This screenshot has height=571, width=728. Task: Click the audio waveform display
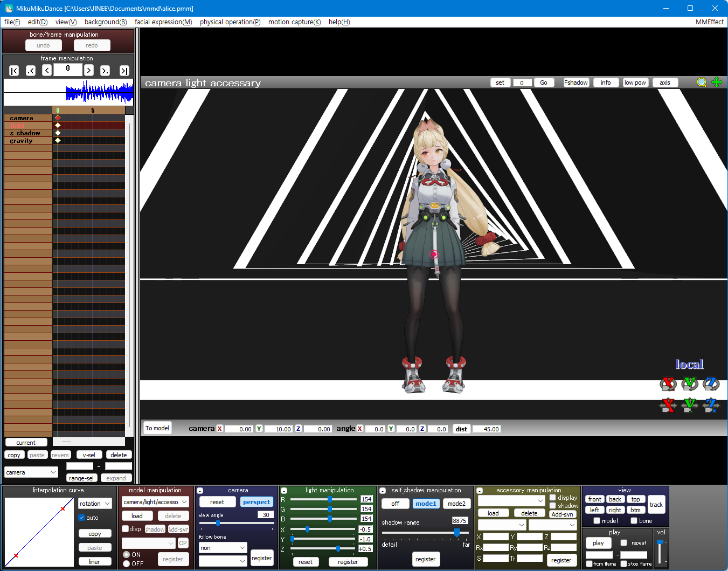pyautogui.click(x=68, y=92)
